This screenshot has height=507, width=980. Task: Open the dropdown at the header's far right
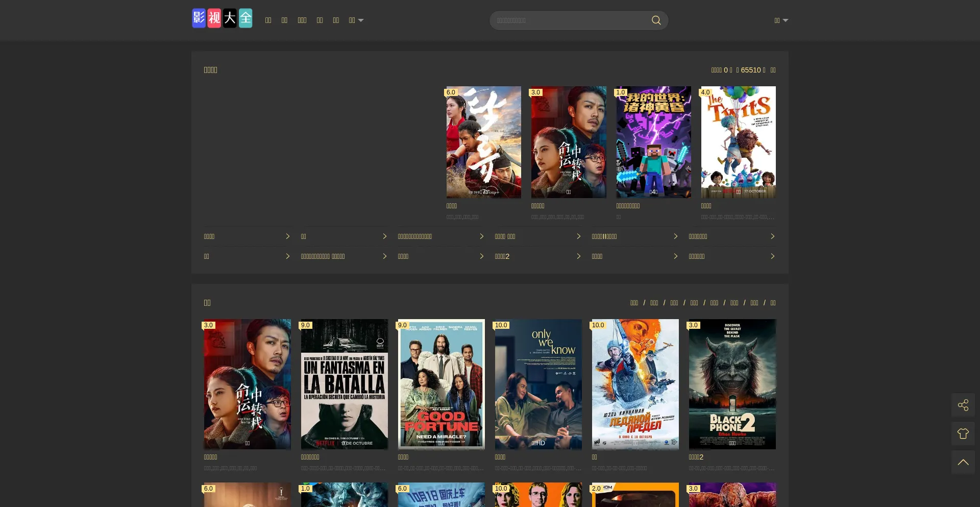pos(781,20)
